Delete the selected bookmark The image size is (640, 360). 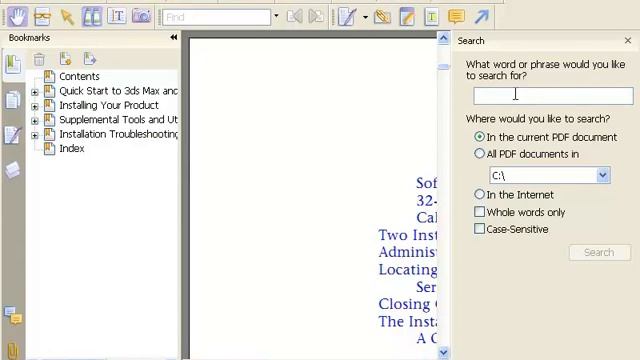[39, 59]
